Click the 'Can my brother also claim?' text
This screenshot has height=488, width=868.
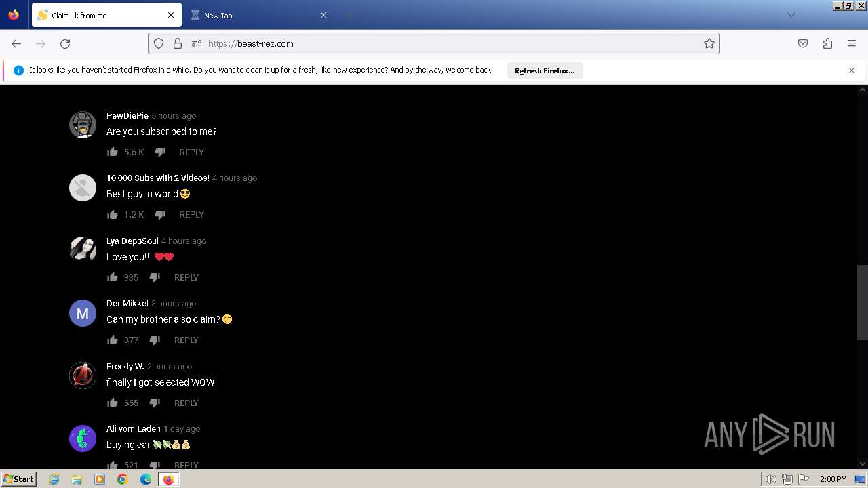[163, 319]
